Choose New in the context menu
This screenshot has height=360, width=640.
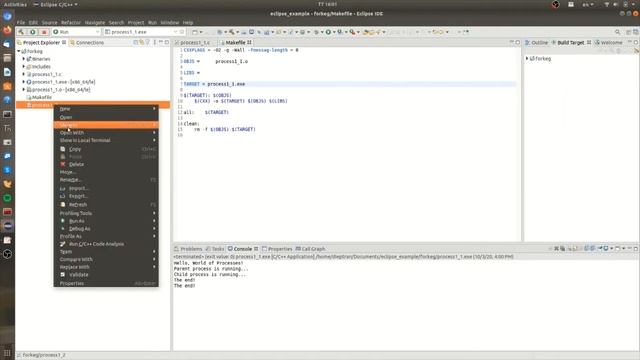point(106,109)
